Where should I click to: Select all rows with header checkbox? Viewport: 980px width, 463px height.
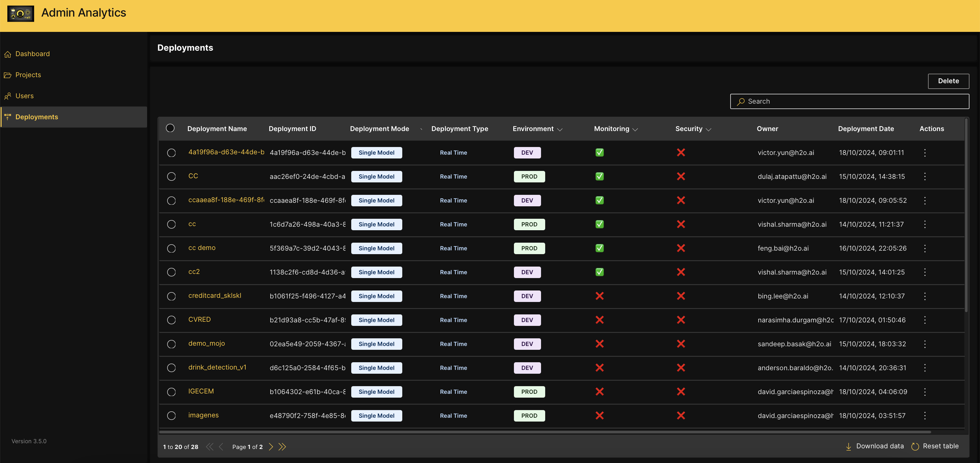[x=170, y=128]
